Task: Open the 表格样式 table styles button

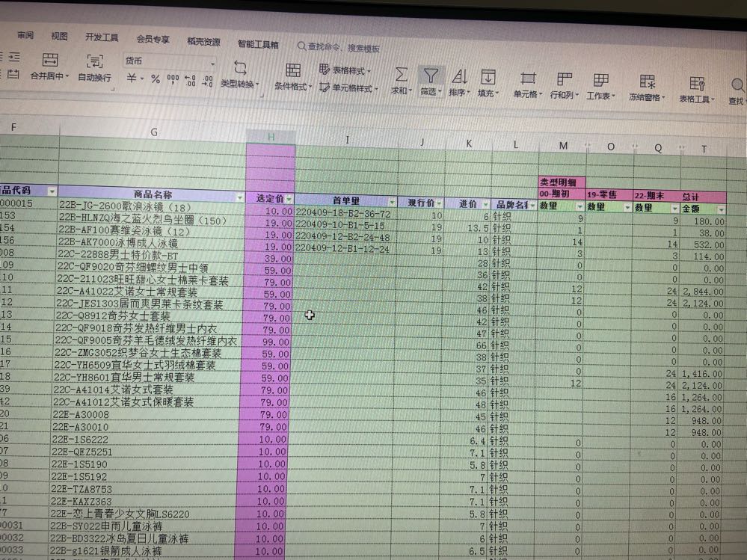Action: click(345, 70)
